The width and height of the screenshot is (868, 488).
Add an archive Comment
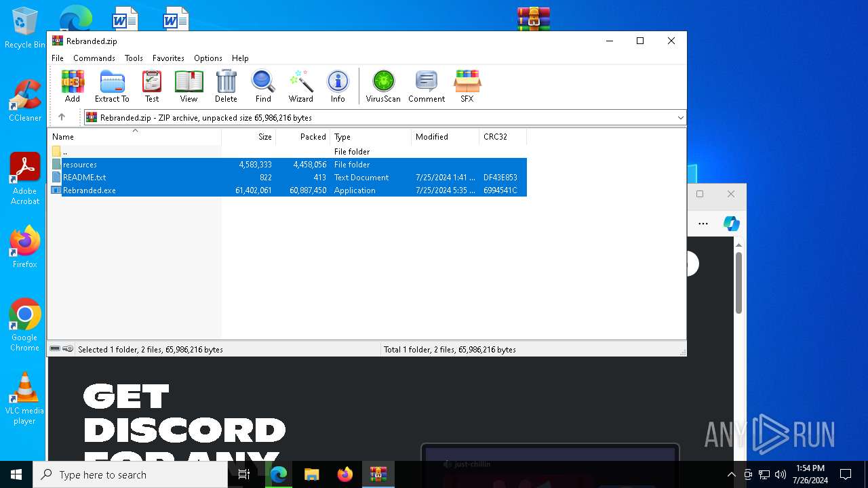[427, 86]
